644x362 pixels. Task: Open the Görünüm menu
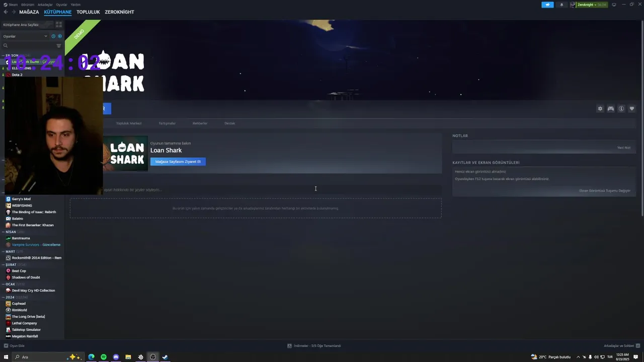(28, 5)
